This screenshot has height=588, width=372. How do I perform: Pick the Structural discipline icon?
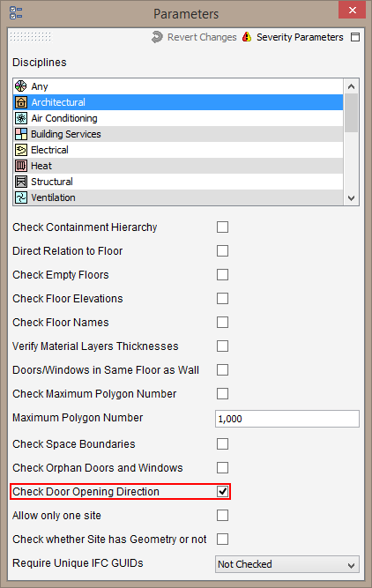[x=21, y=182]
